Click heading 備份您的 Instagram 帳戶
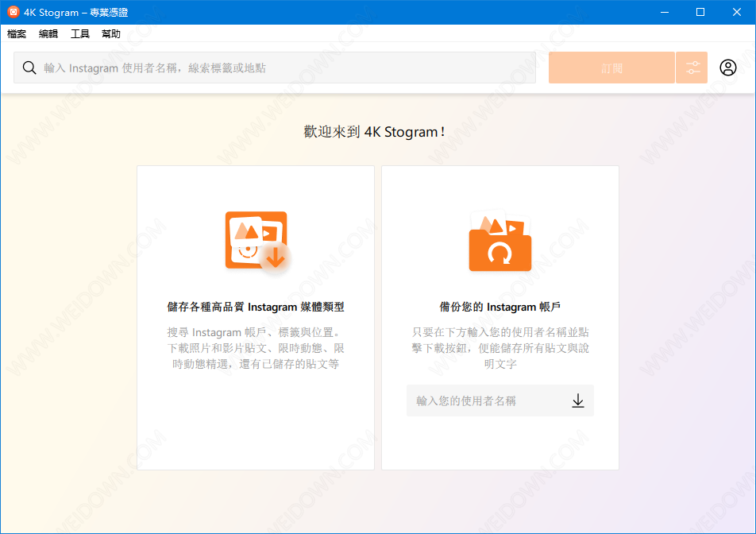This screenshot has height=534, width=756. coord(500,307)
